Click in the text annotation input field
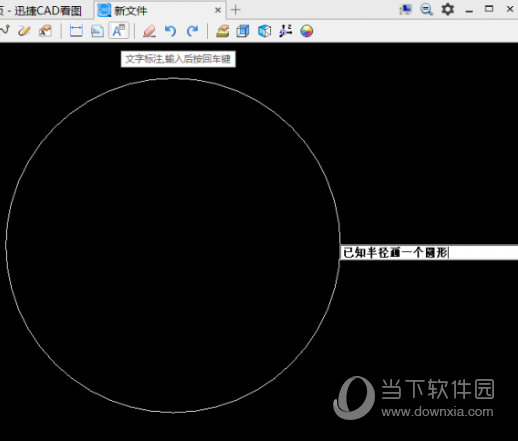 pyautogui.click(x=429, y=253)
